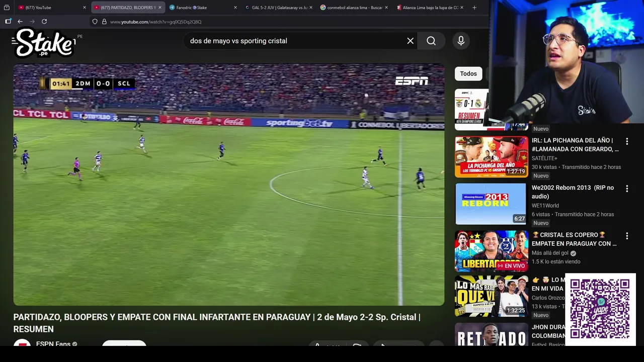The width and height of the screenshot is (644, 362).
Task: Click the Nuevo badge under We2002 video
Action: [x=541, y=223]
